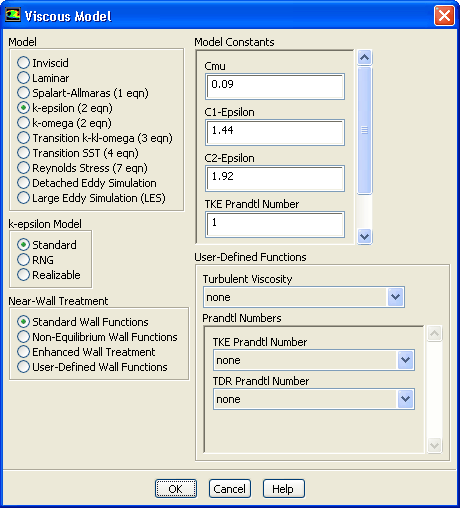Click the C2-Epsilon input field
Screen dimensions: 460x508
click(275, 178)
